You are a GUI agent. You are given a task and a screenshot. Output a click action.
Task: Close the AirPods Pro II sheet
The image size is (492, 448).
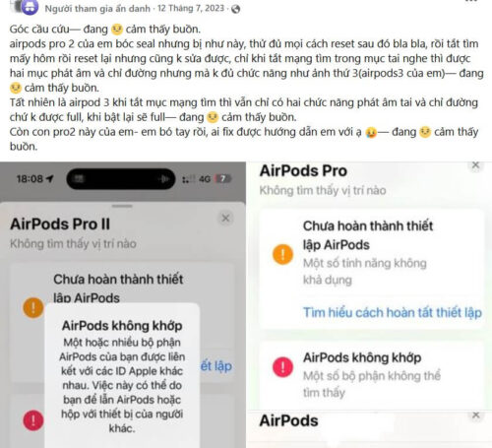[225, 219]
